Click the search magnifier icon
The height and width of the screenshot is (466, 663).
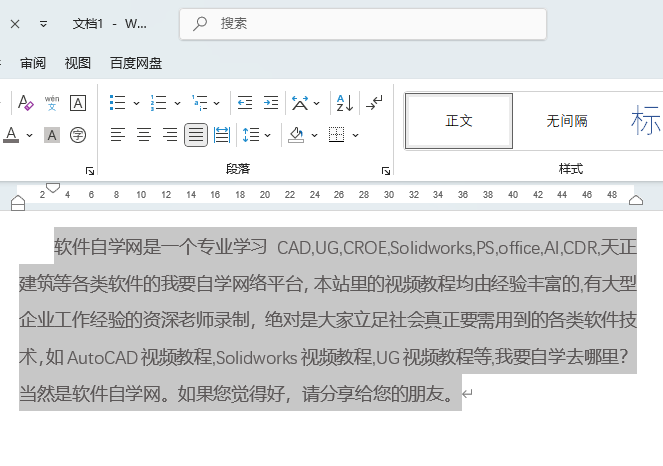coord(200,24)
